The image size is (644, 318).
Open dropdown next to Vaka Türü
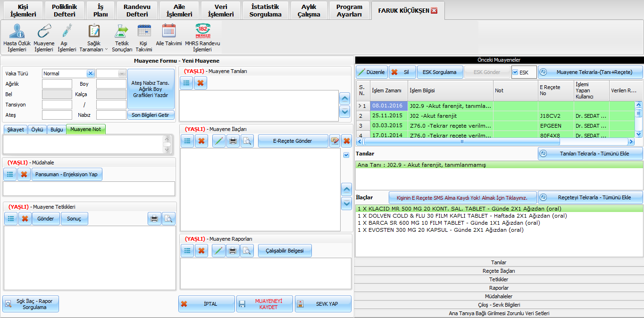coord(122,73)
